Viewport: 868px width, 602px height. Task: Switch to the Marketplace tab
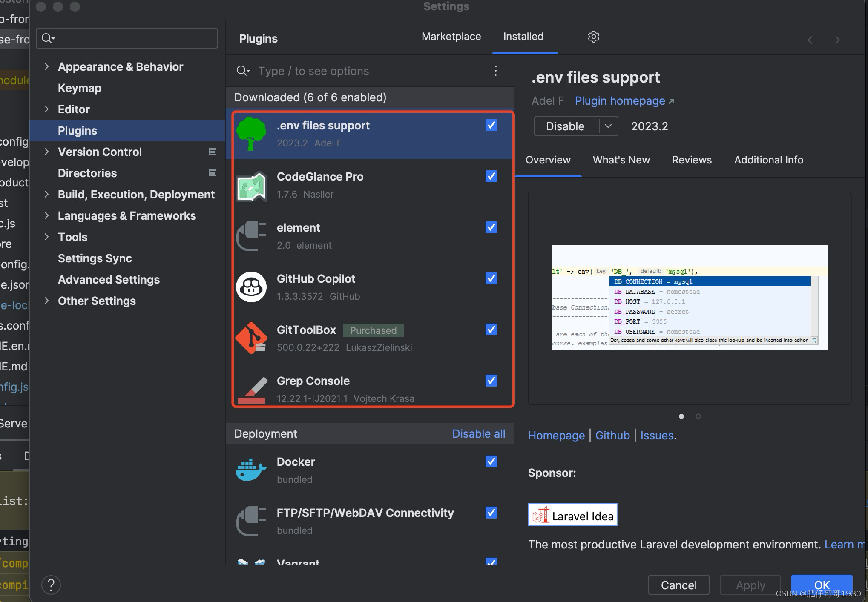coord(451,37)
